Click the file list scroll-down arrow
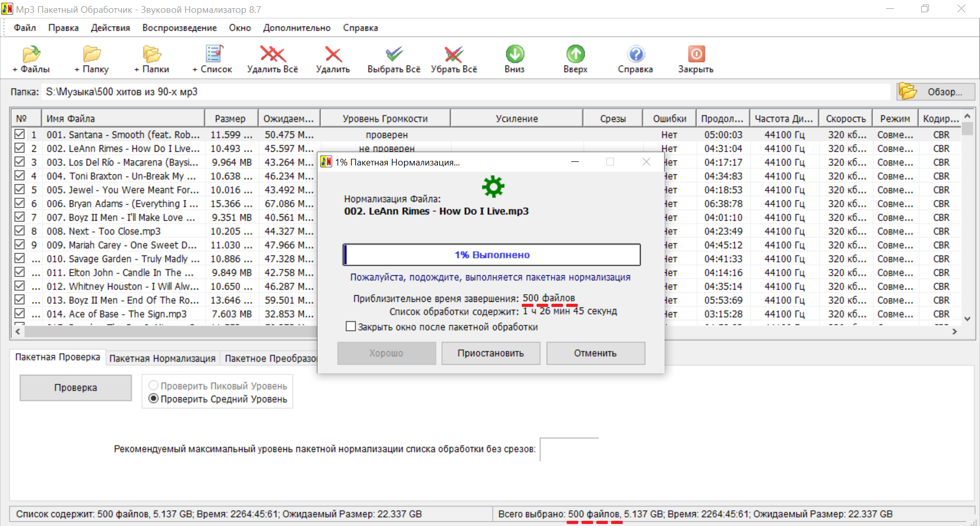This screenshot has height=526, width=980. pyautogui.click(x=967, y=319)
